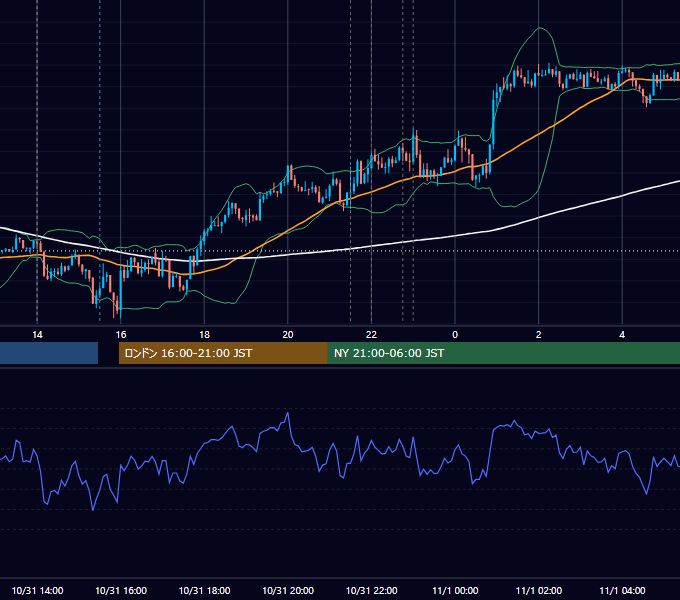
Task: Click the 10/31 14:00 time label
Action: (x=37, y=590)
